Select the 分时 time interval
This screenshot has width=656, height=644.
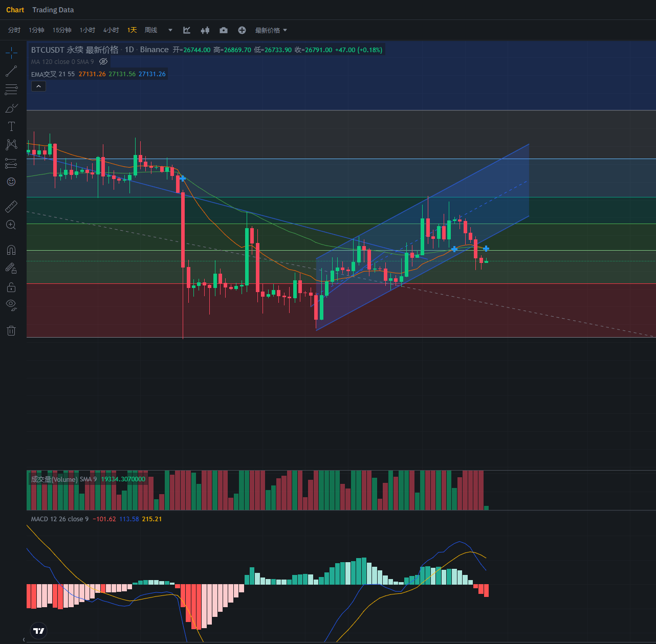(14, 30)
